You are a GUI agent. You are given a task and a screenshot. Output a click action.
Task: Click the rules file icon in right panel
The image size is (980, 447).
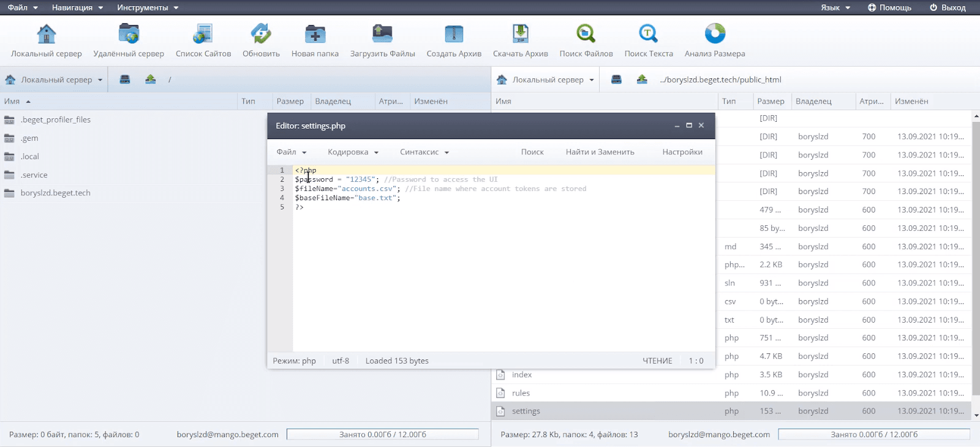coord(500,393)
